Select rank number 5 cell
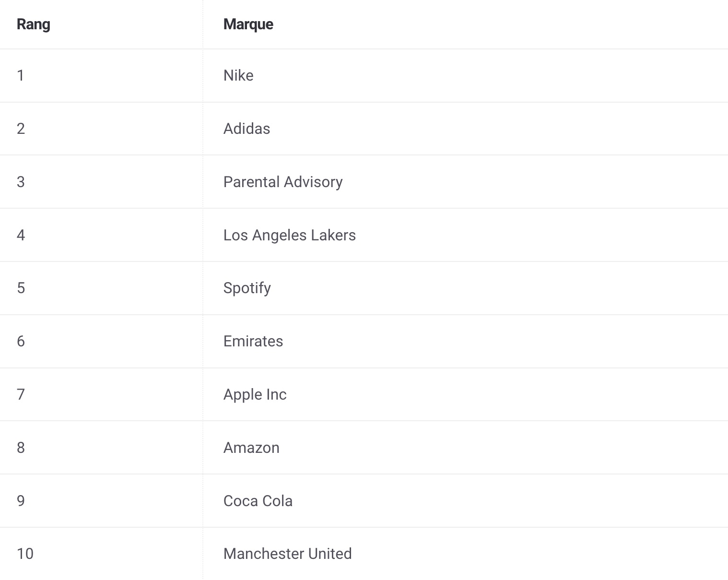This screenshot has height=580, width=728. (x=21, y=288)
